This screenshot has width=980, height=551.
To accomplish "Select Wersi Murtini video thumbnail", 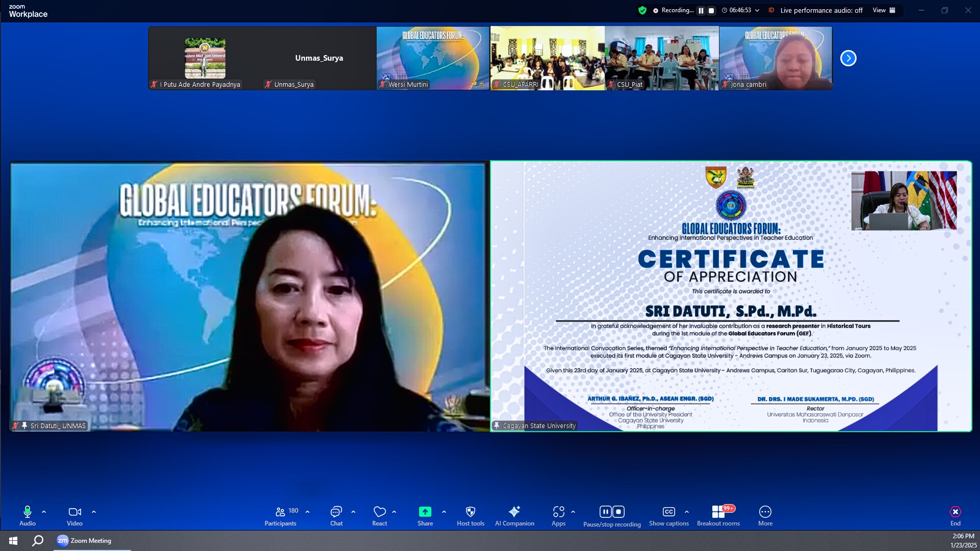I will [433, 58].
